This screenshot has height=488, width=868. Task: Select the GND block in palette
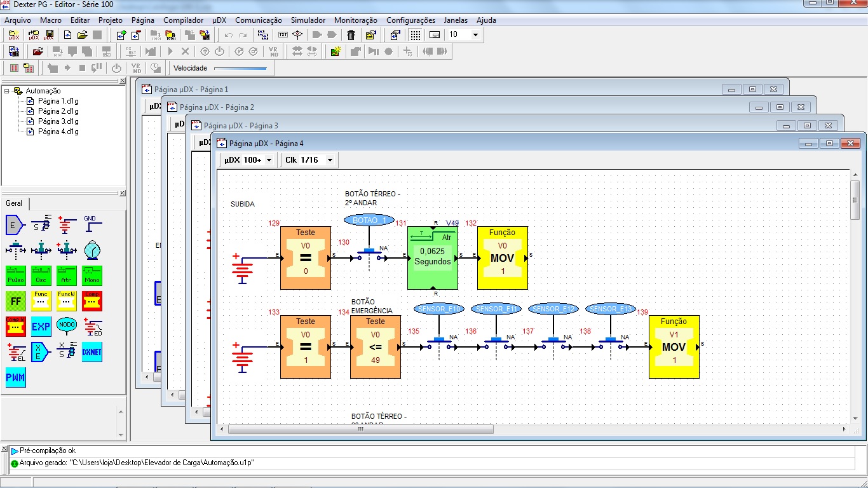[x=92, y=224]
